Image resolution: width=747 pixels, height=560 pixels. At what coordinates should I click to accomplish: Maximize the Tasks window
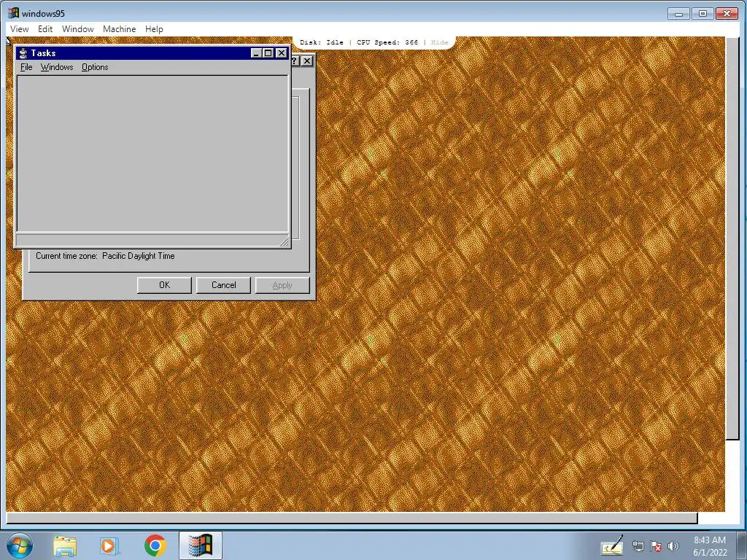coord(268,52)
